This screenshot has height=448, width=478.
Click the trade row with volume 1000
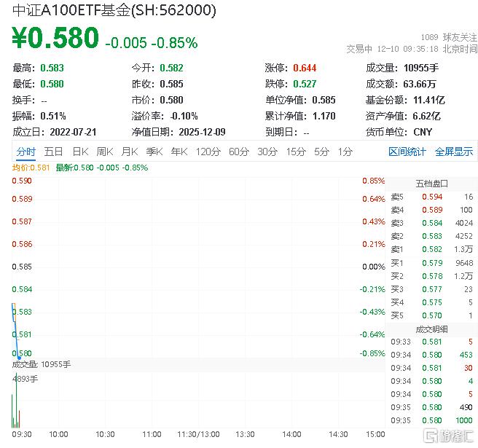click(x=431, y=420)
